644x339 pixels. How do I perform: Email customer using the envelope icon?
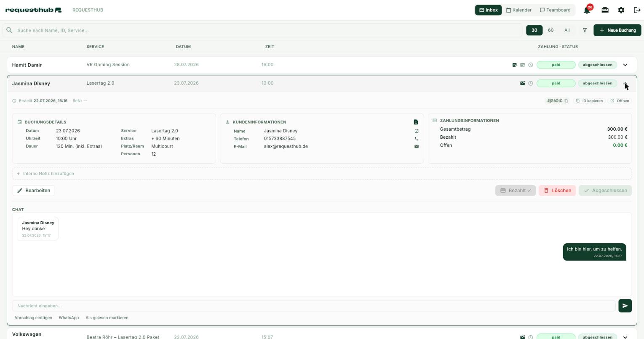click(x=417, y=147)
